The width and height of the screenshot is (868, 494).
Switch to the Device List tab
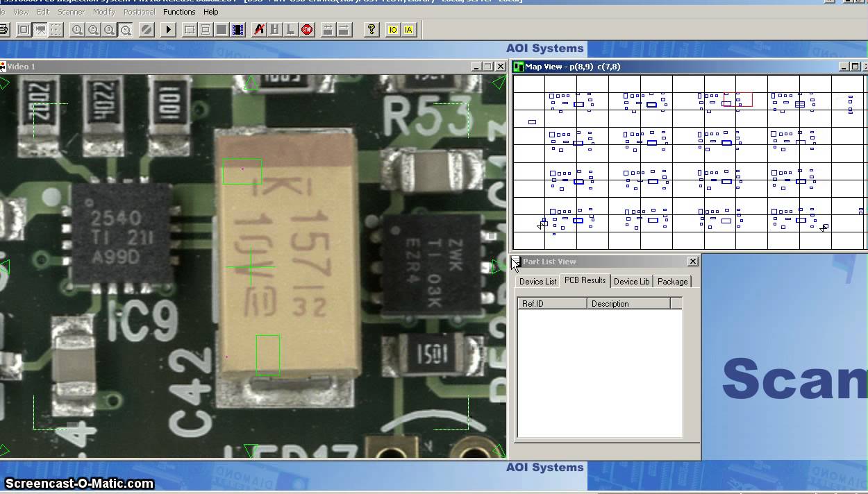(x=537, y=281)
